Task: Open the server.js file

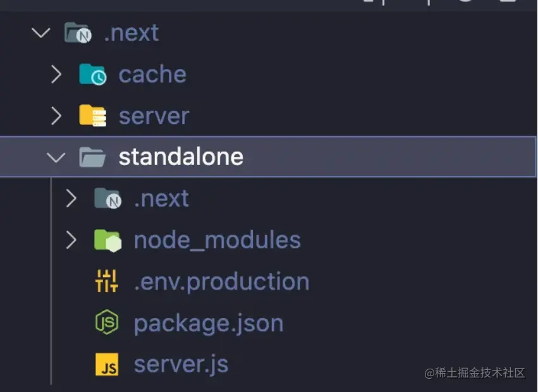Action: pyautogui.click(x=181, y=364)
